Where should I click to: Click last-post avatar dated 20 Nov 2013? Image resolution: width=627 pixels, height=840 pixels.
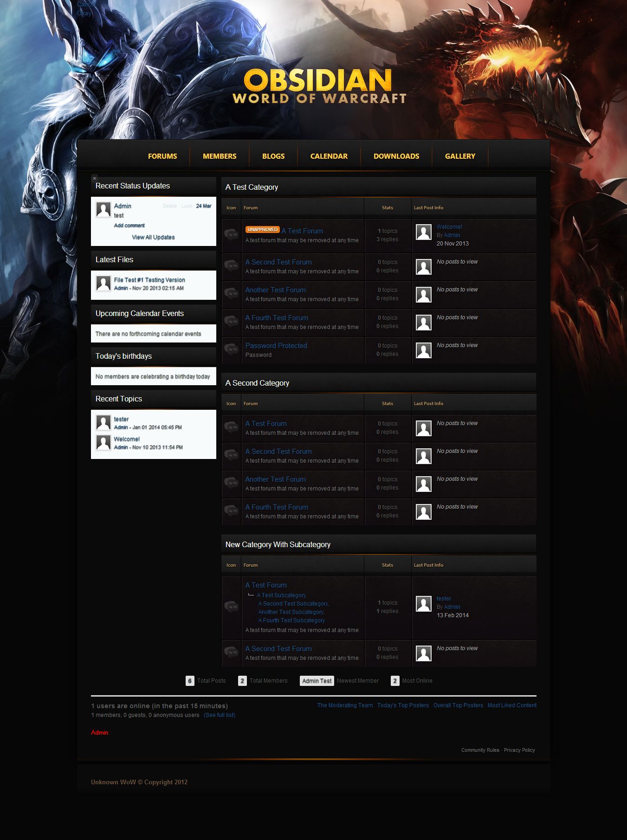click(x=424, y=232)
